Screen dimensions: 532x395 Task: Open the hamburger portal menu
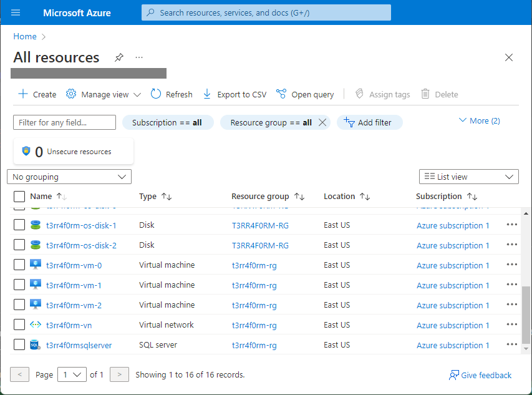(x=16, y=12)
